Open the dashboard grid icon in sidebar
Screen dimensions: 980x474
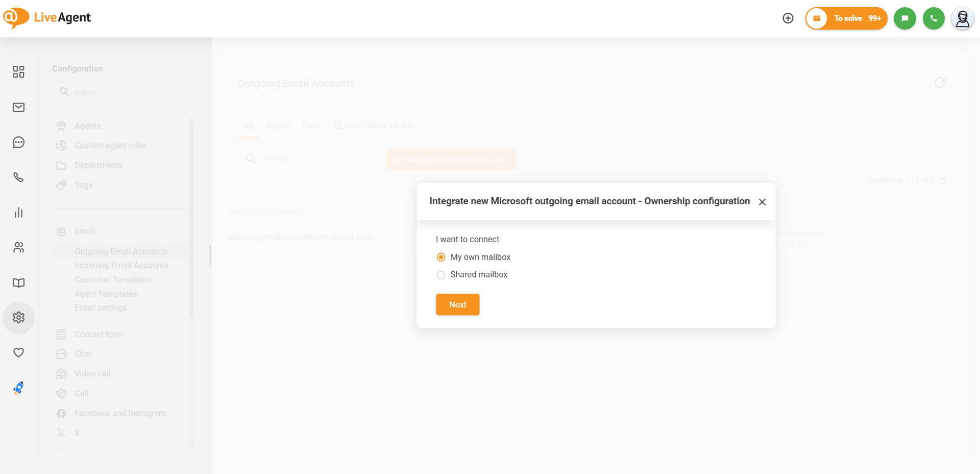pos(18,72)
